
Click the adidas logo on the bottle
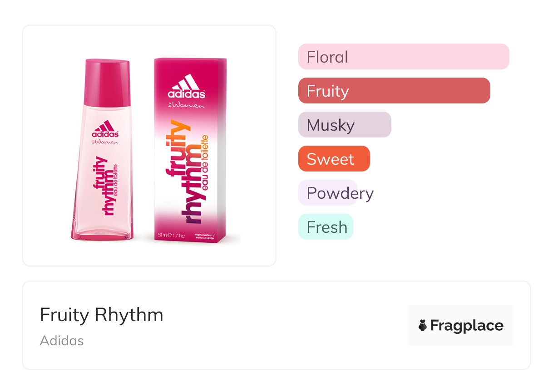tap(105, 128)
